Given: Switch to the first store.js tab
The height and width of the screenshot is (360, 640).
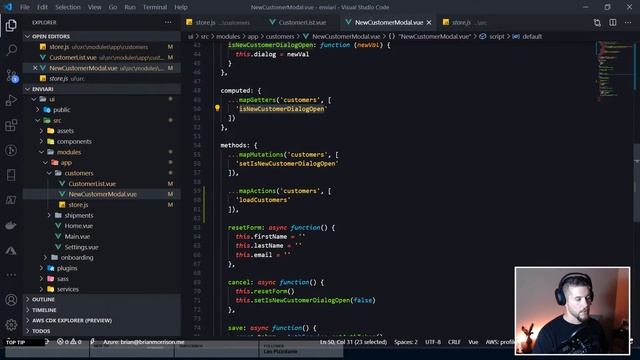Looking at the screenshot, I should point(221,23).
